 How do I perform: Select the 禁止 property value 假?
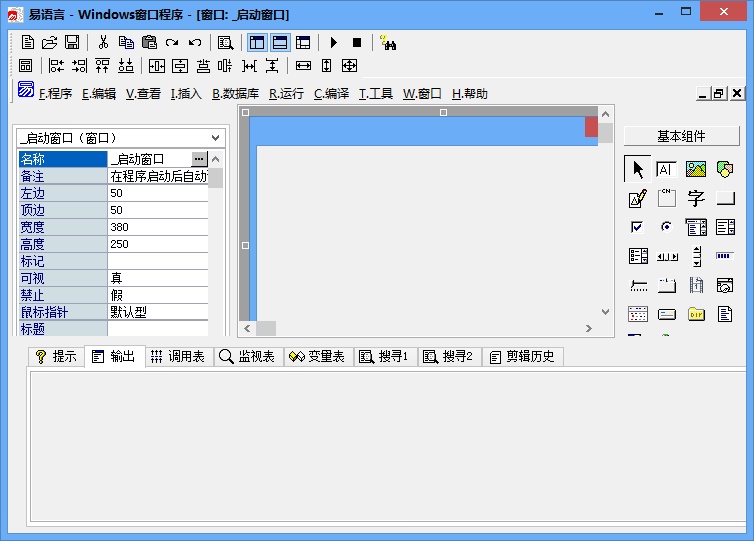[x=158, y=295]
